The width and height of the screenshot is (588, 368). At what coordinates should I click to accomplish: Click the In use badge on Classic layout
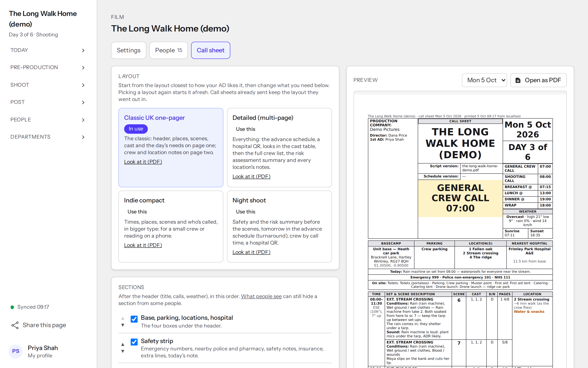[x=136, y=129]
